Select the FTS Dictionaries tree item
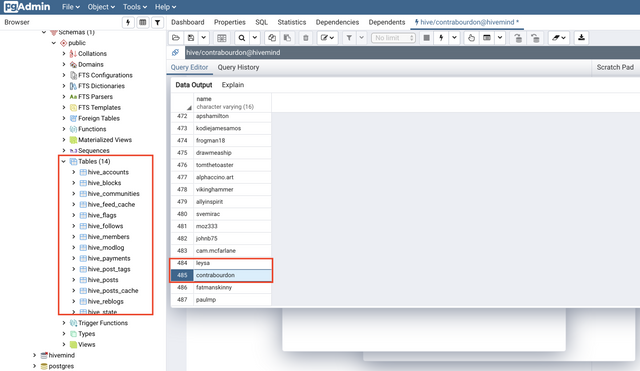Screen dimensions: 640x371 pyautogui.click(x=101, y=86)
